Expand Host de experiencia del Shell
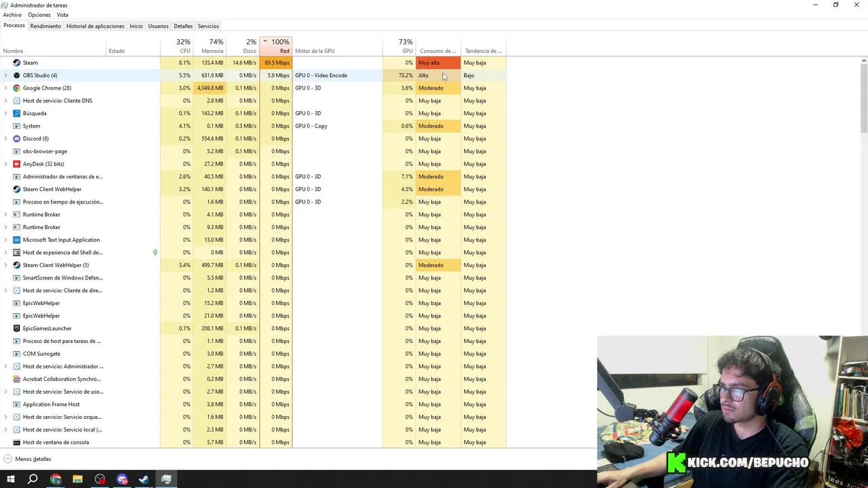The image size is (868, 488). click(x=6, y=252)
